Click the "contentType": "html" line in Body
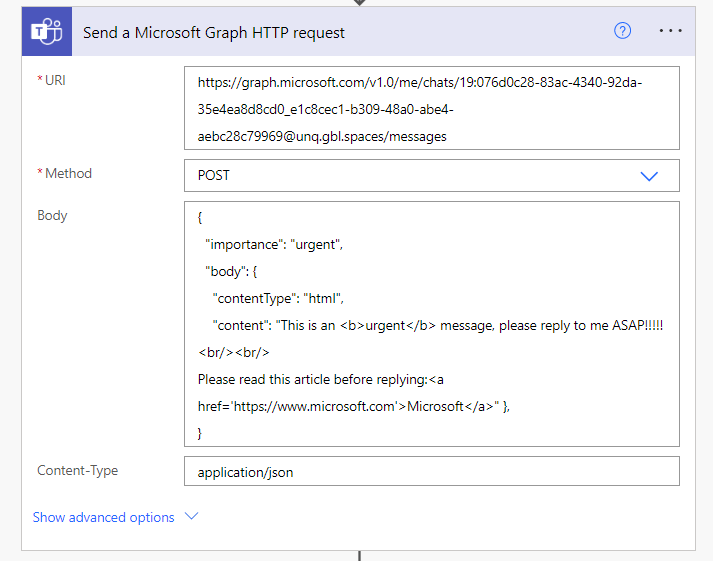The width and height of the screenshot is (713, 561). tap(278, 299)
